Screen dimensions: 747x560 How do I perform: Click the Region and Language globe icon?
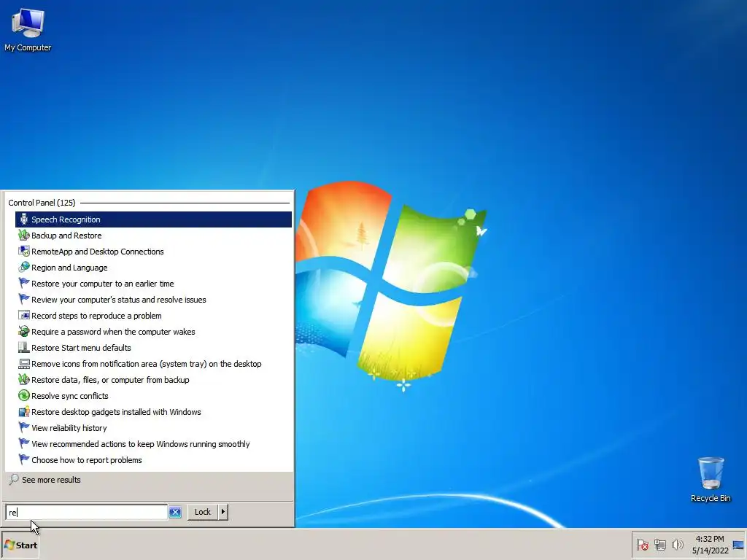click(24, 268)
